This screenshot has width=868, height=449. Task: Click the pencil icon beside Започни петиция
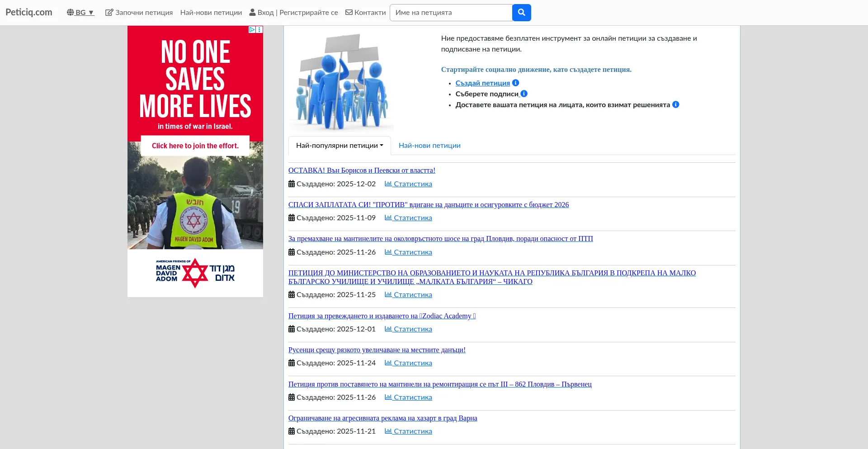[x=109, y=13]
